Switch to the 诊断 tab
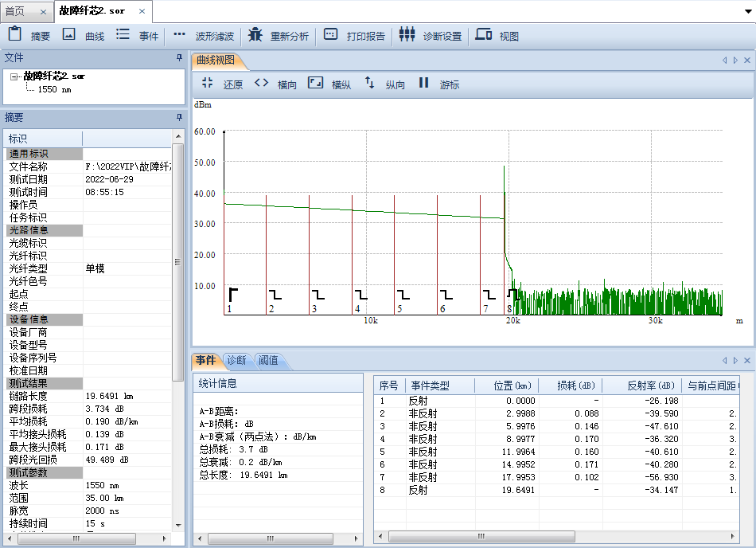This screenshot has height=548, width=756. (236, 360)
